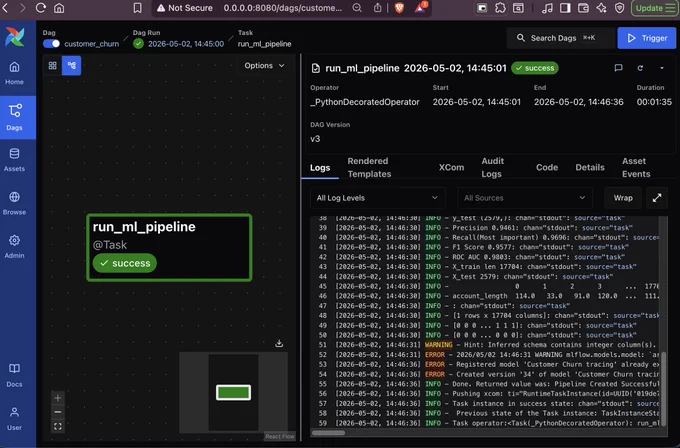Fit graph view to screen
680x448 pixels.
58,426
